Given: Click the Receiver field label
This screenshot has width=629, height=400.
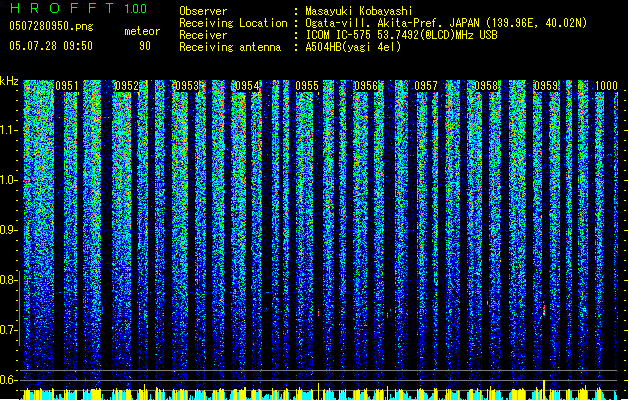Looking at the screenshot, I should click(x=203, y=35).
